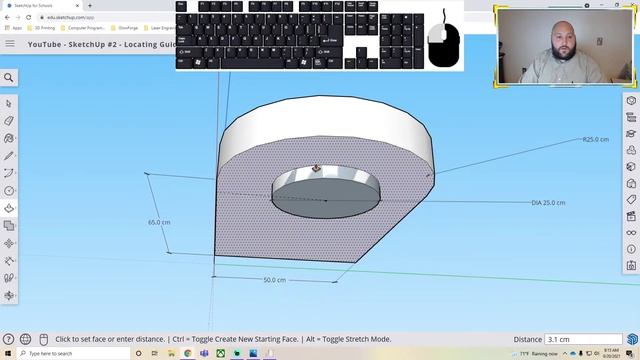Open the language globe icon

pyautogui.click(x=25, y=339)
